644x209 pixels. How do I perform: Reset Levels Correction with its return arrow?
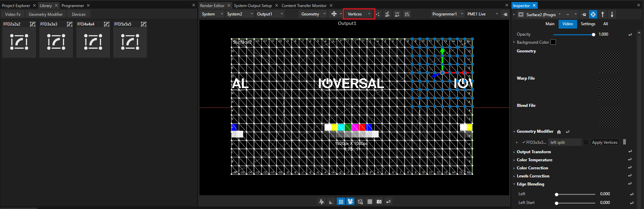630,176
